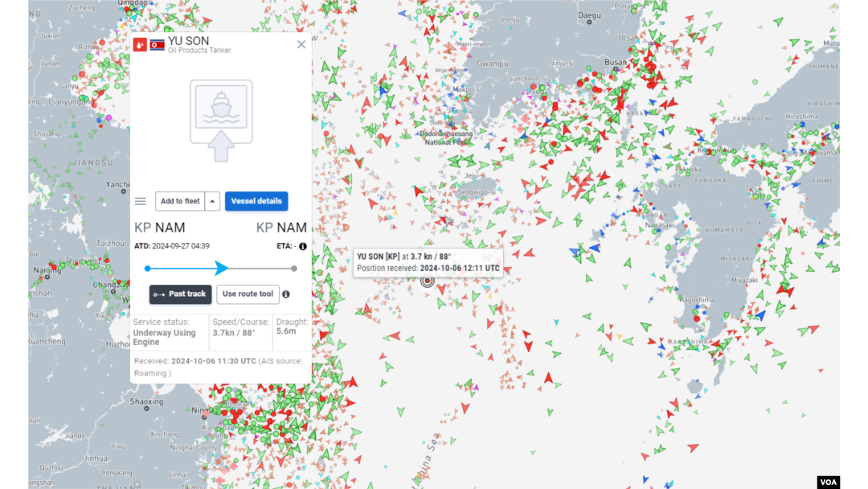Click the voyage end point dot
Viewport: 868px width, 489px height.
pyautogui.click(x=294, y=269)
